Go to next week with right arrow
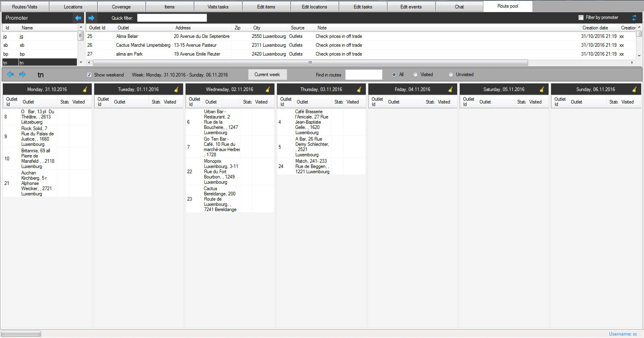Viewport: 644px width, 338px height. pyautogui.click(x=23, y=75)
